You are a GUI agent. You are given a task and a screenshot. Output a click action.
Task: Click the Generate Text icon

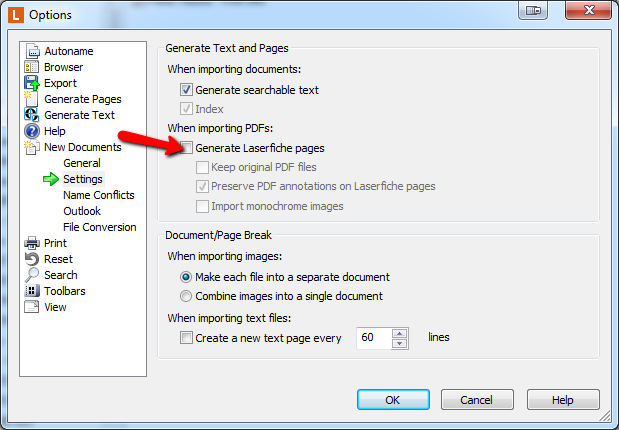pos(32,115)
